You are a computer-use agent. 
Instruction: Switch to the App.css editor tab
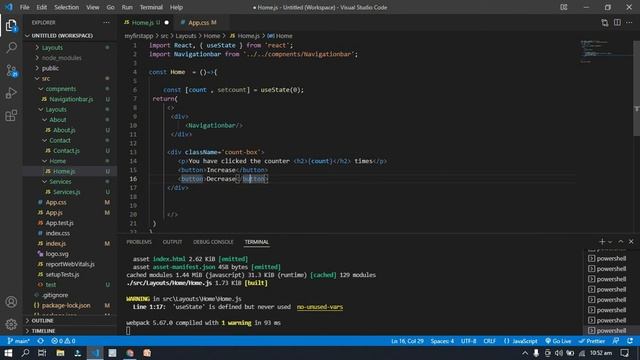point(198,23)
